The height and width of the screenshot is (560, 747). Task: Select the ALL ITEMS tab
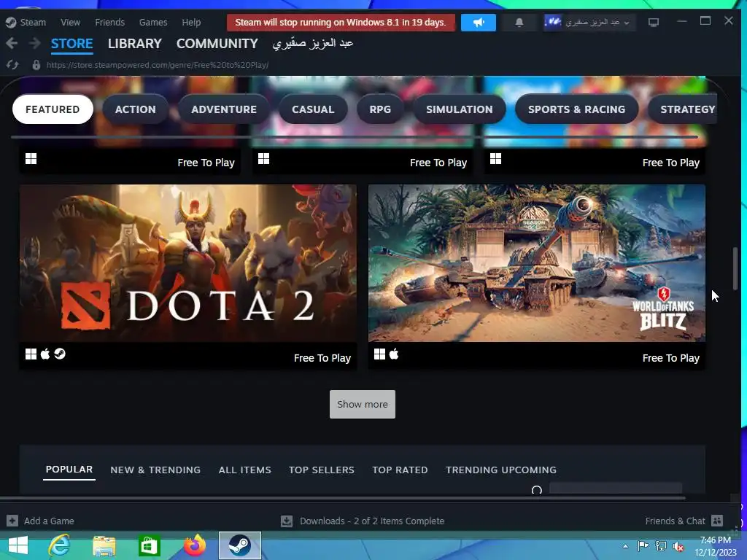pyautogui.click(x=245, y=470)
